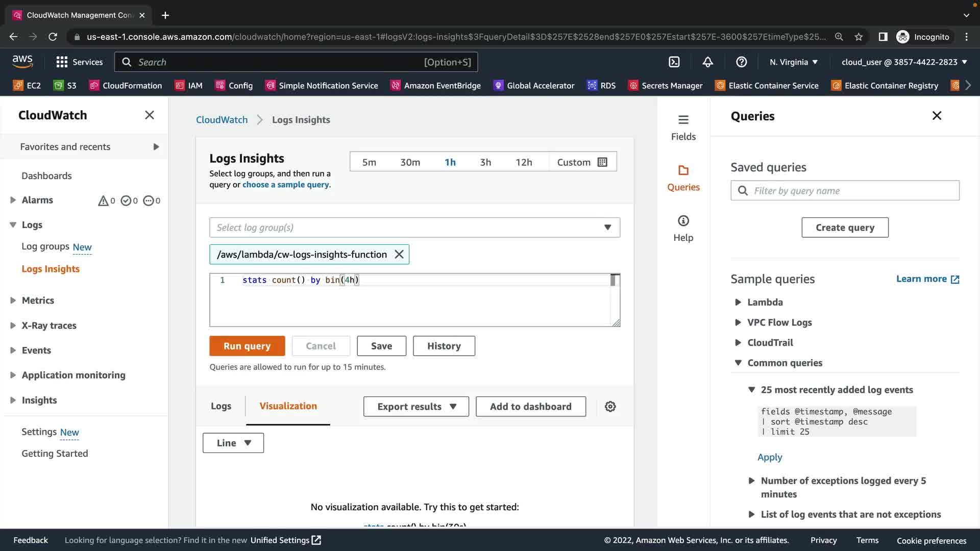Select the 12h time range
Screen dimensions: 980x551
523,162
